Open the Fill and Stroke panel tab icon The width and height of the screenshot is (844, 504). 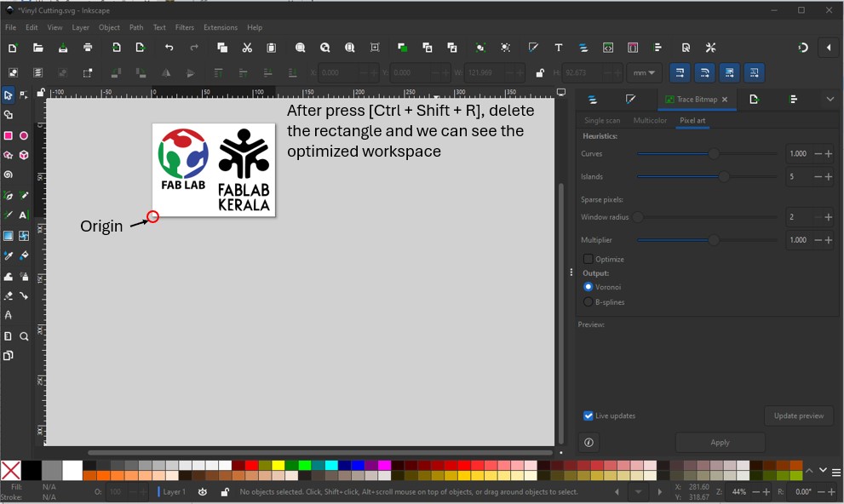(x=630, y=100)
